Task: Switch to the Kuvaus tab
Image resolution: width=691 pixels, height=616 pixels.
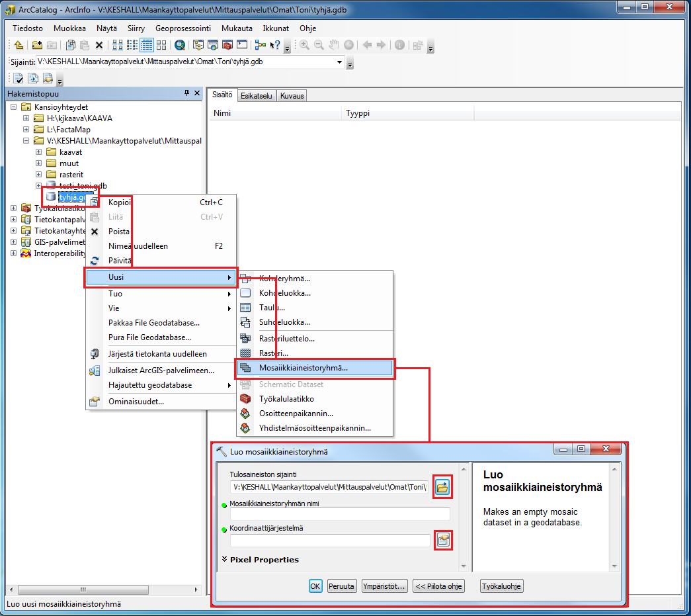Action: point(292,96)
